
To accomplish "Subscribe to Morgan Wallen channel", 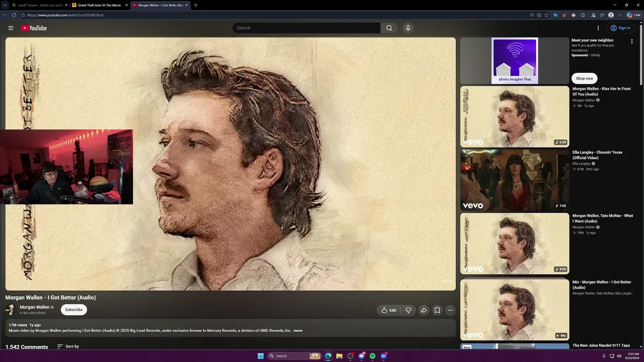I will coord(73,310).
